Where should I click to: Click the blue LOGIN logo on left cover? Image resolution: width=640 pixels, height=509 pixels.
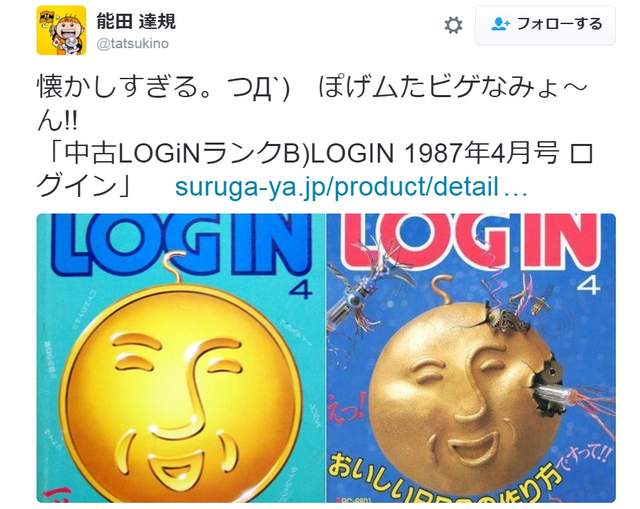coord(181,242)
